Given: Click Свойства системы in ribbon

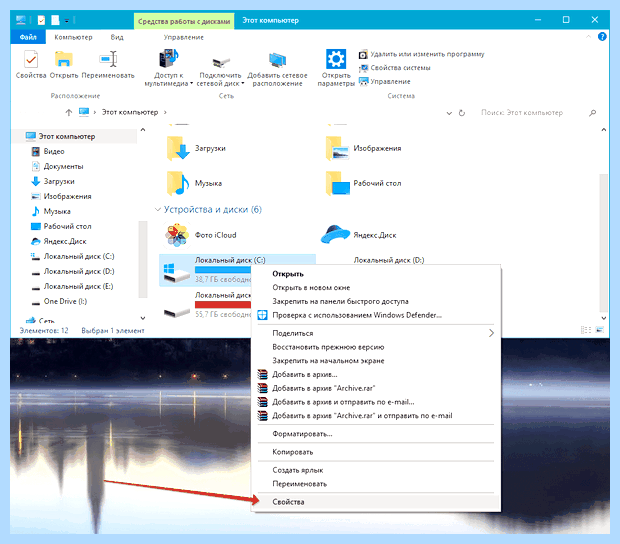Looking at the screenshot, I should point(395,68).
